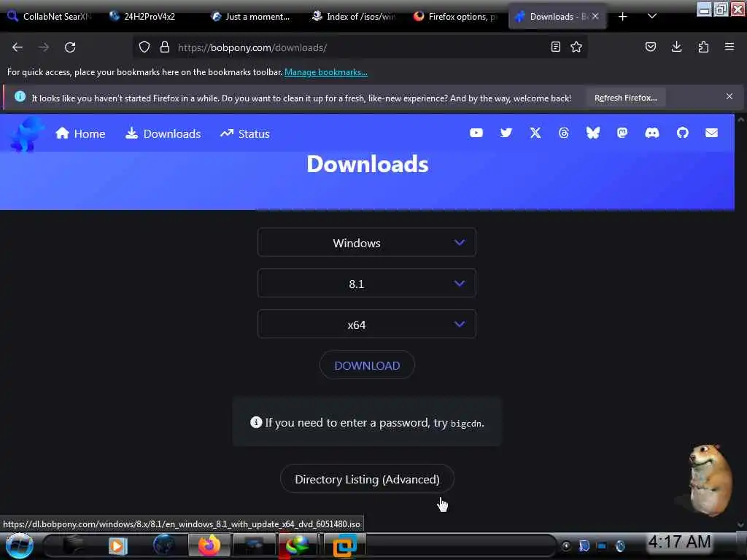Open the GitHub social icon
Image resolution: width=747 pixels, height=560 pixels.
[683, 133]
